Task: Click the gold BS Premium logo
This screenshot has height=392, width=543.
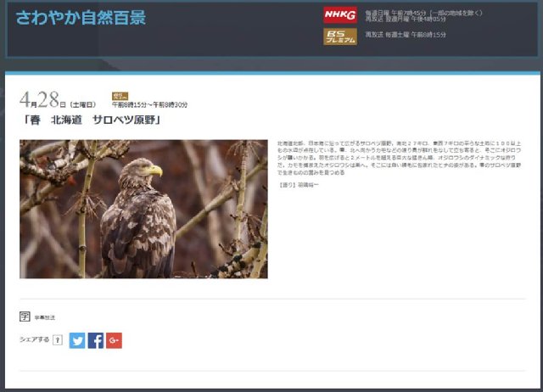Action: (340, 36)
